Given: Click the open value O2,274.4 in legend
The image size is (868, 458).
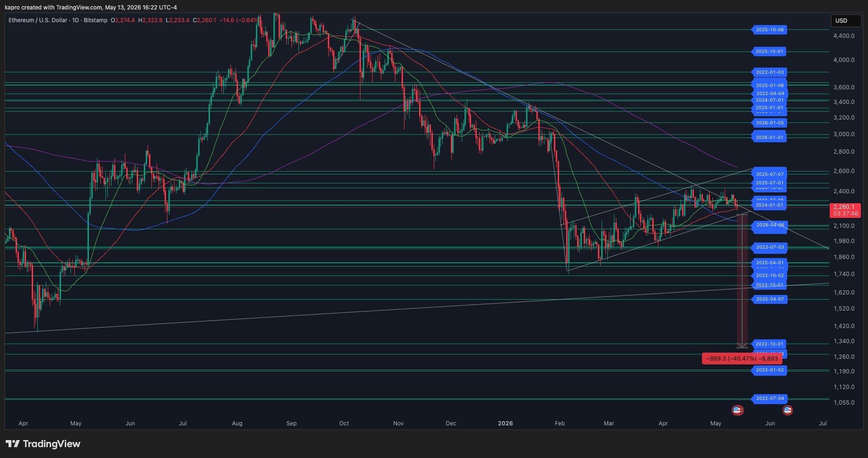Looking at the screenshot, I should [123, 20].
